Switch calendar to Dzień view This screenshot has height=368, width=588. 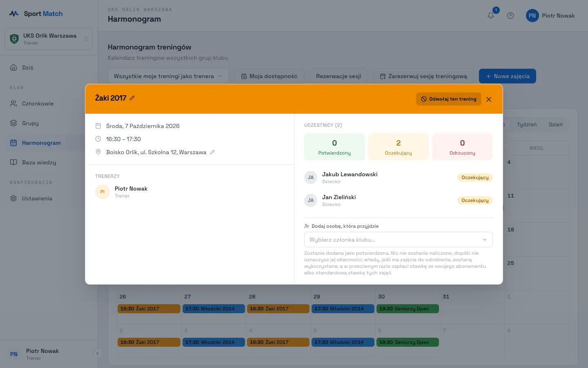click(x=556, y=125)
